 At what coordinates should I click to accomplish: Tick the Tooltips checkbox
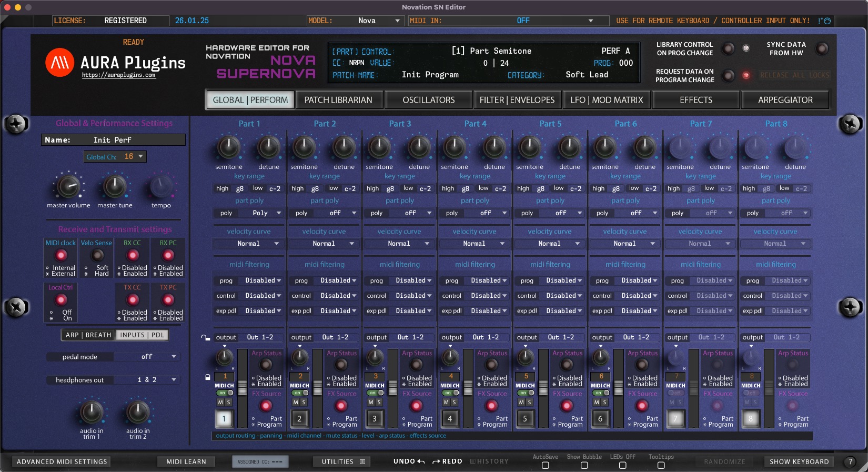661,465
